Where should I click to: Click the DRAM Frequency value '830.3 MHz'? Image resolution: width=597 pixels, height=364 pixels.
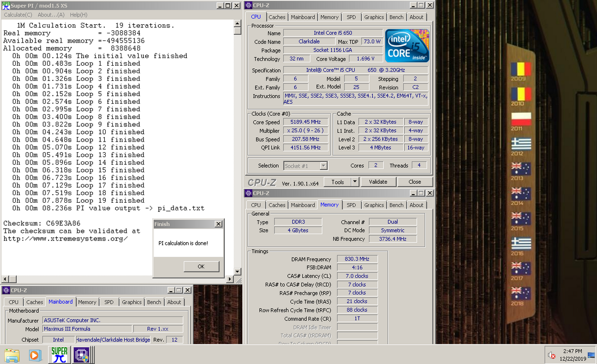(x=357, y=259)
